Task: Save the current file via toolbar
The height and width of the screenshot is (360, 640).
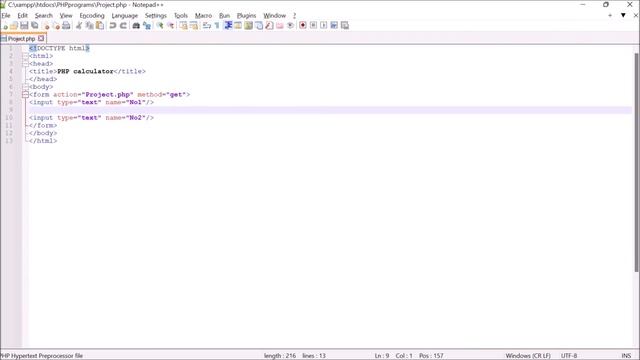Action: click(24, 26)
